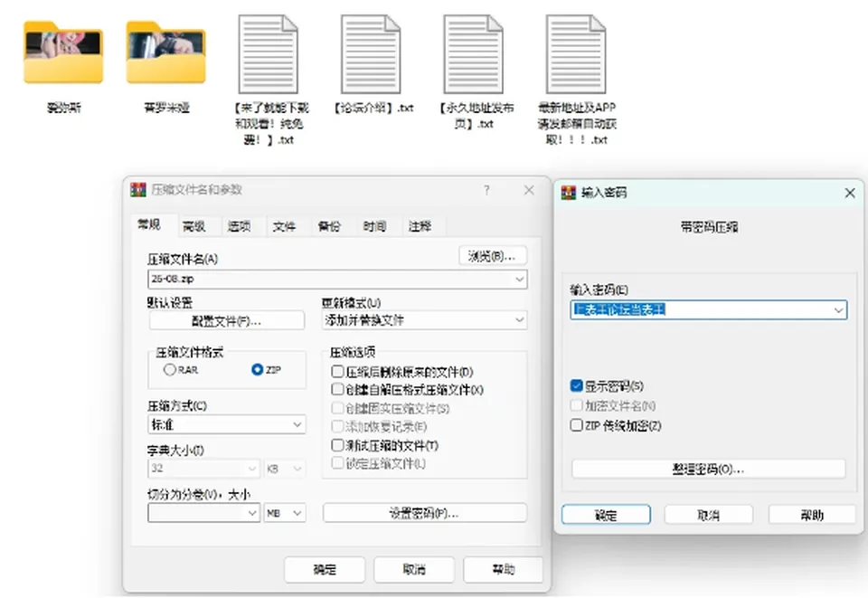The height and width of the screenshot is (598, 868).
Task: Close the 压缩文件名和参数 dialog
Action: 529,191
